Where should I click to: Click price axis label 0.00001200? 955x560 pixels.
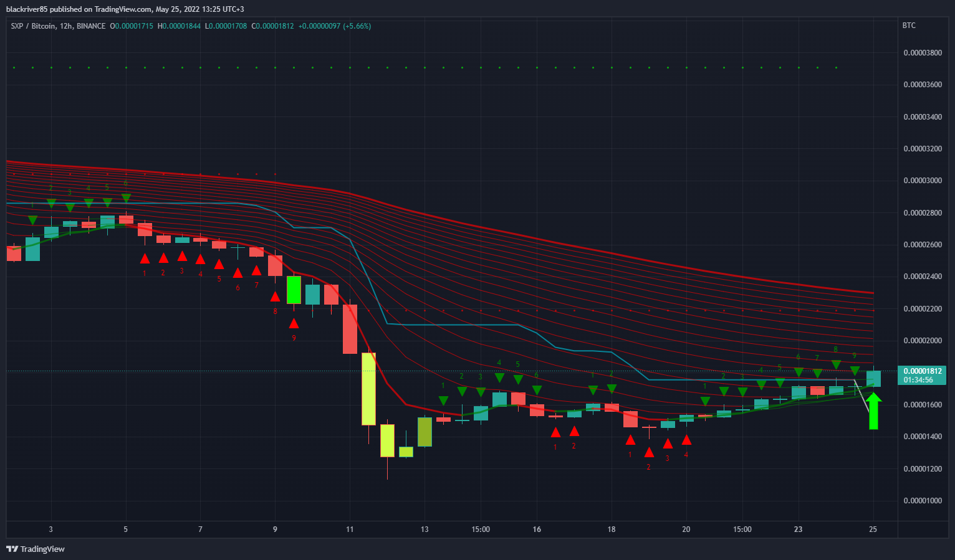click(x=923, y=469)
